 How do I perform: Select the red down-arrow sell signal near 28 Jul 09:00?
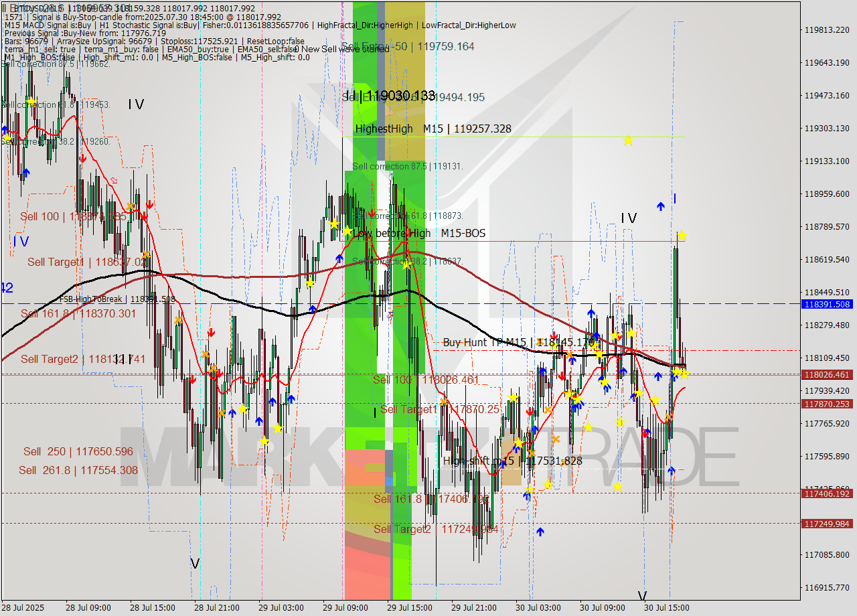(x=82, y=160)
